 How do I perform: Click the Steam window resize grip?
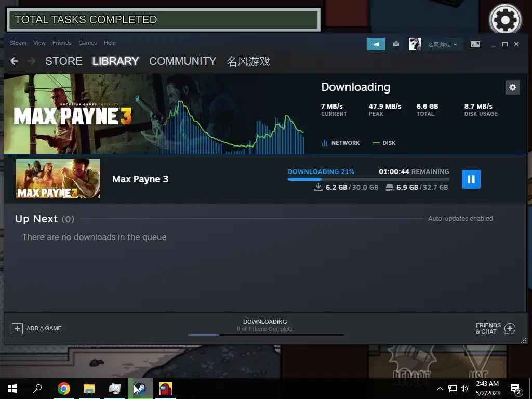[x=524, y=340]
